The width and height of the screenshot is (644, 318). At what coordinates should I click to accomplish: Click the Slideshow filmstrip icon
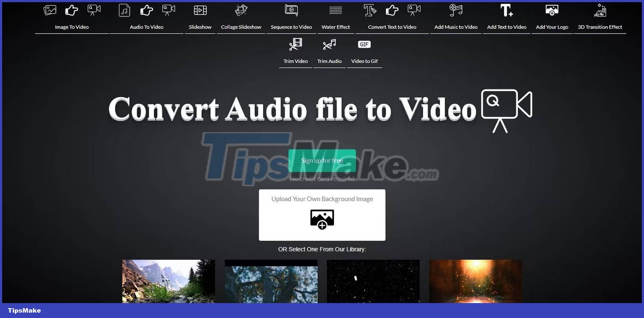[x=200, y=10]
